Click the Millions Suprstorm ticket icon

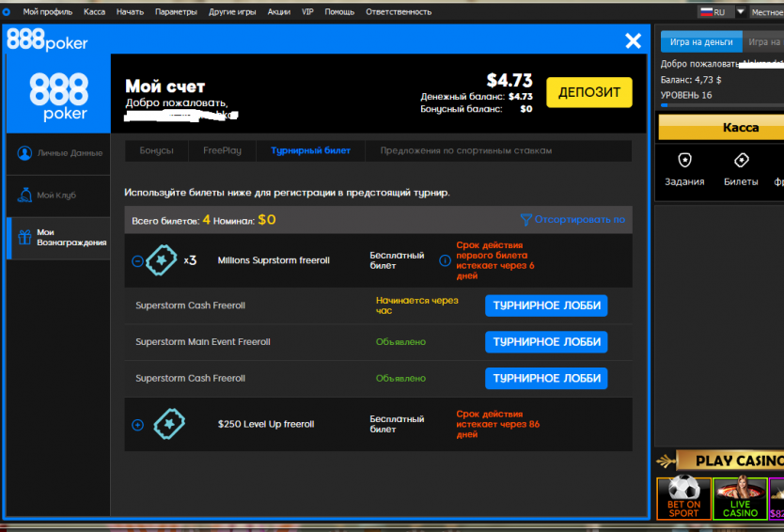[162, 260]
